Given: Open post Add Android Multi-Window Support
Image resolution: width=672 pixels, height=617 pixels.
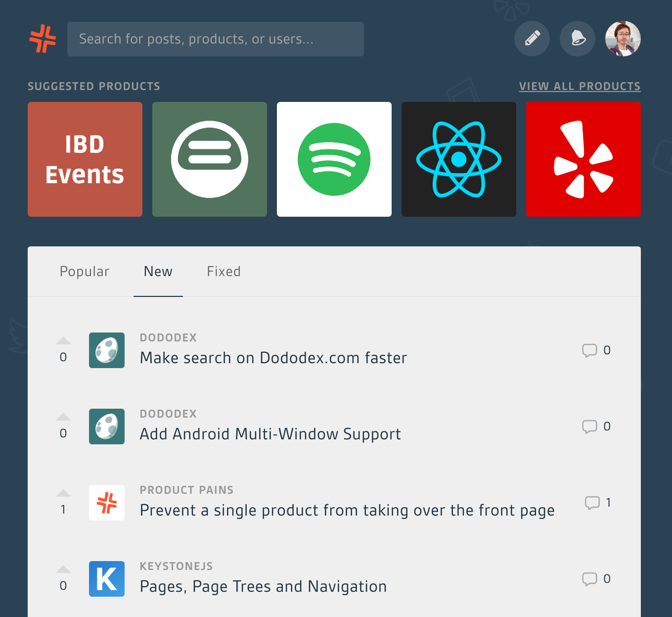Looking at the screenshot, I should point(270,434).
